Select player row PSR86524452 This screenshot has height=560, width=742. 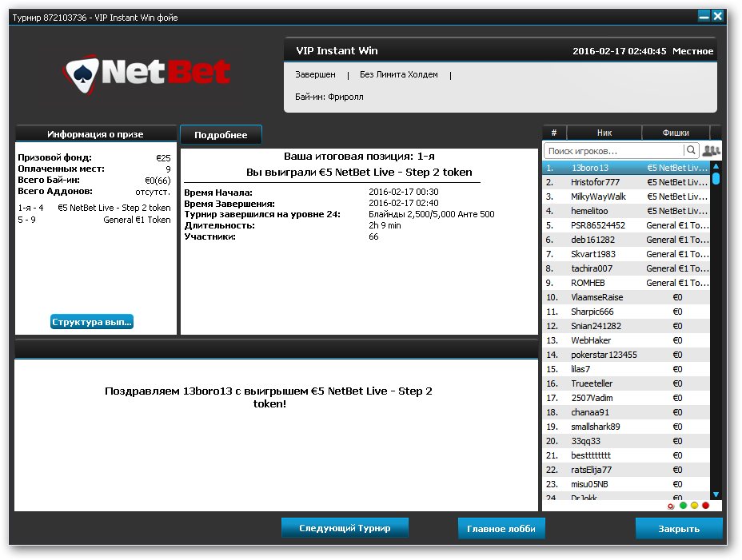pyautogui.click(x=626, y=225)
